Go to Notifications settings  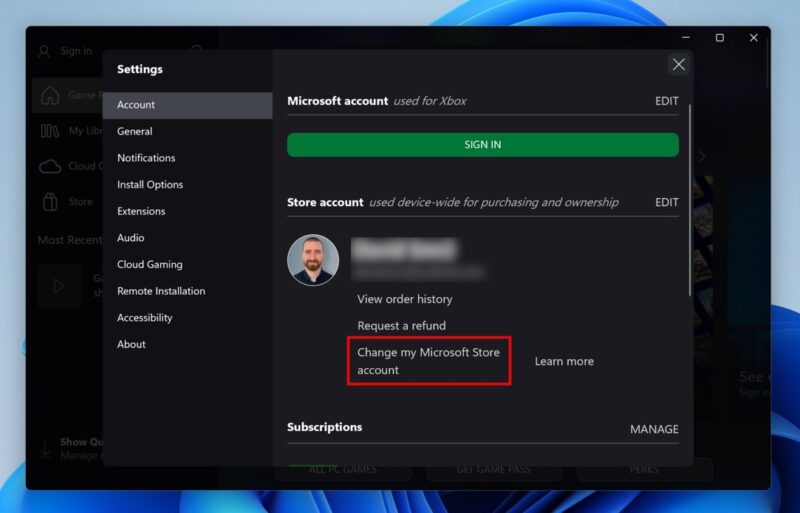[187, 158]
